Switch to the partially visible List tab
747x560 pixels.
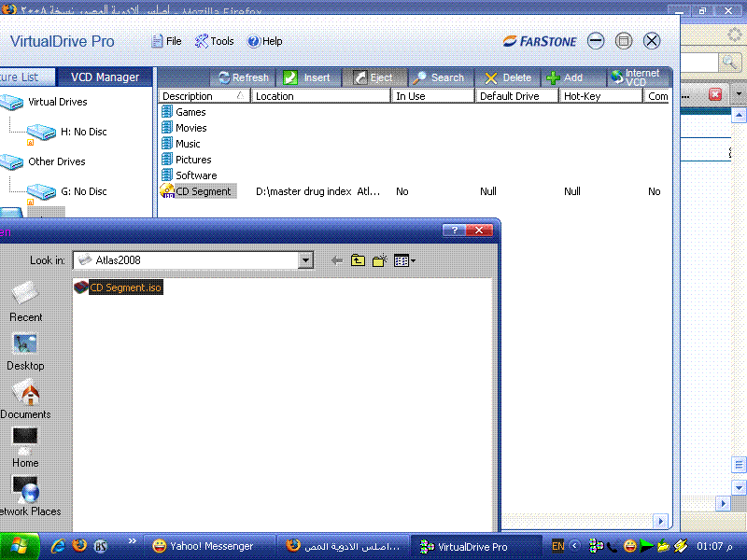pos(26,77)
